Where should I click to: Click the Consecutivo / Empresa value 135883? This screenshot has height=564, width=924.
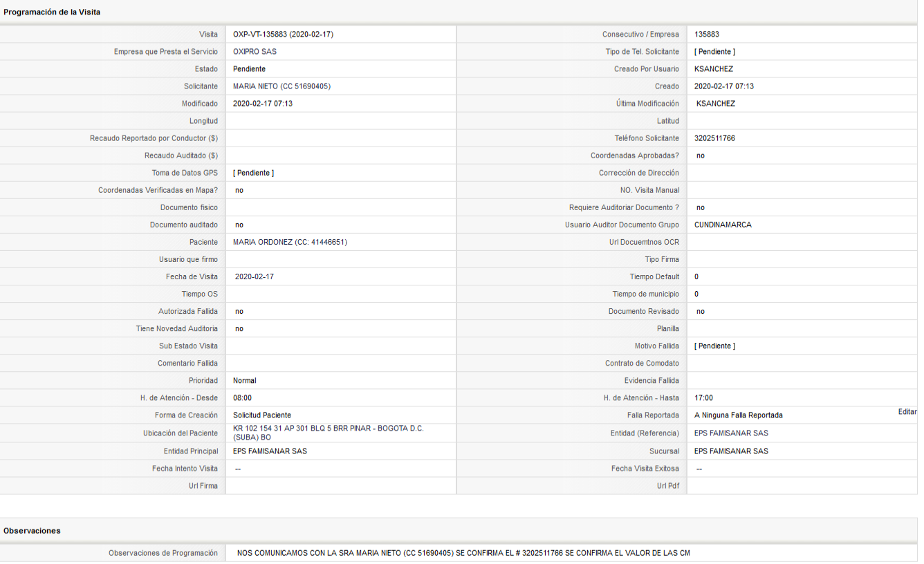707,35
